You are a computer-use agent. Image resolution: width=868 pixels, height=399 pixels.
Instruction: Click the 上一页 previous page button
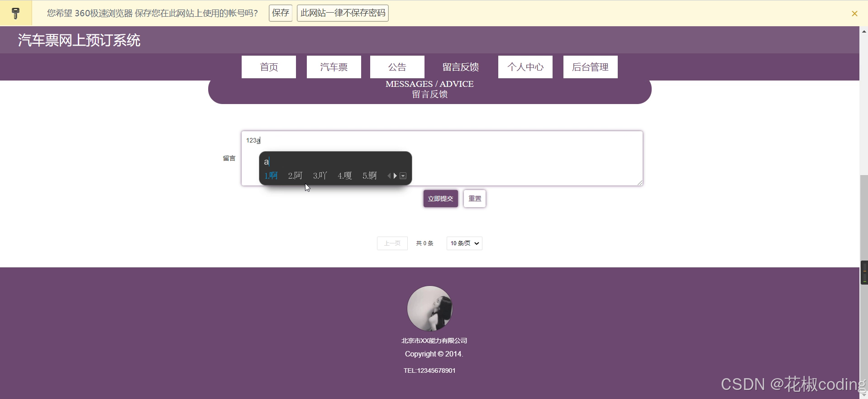[x=392, y=243]
